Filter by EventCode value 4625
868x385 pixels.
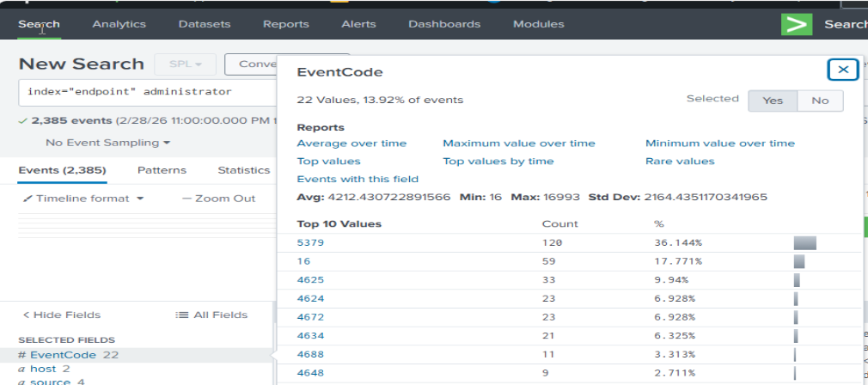coord(310,280)
